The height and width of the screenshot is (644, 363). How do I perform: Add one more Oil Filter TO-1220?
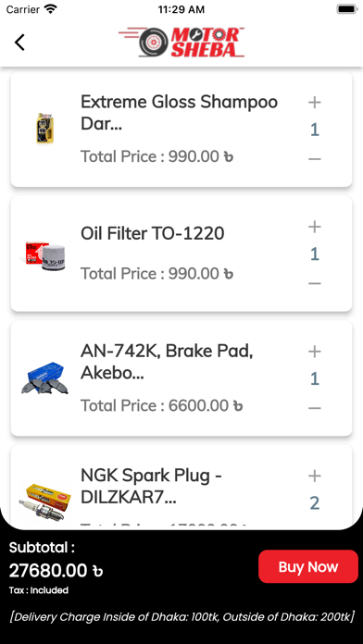click(315, 227)
